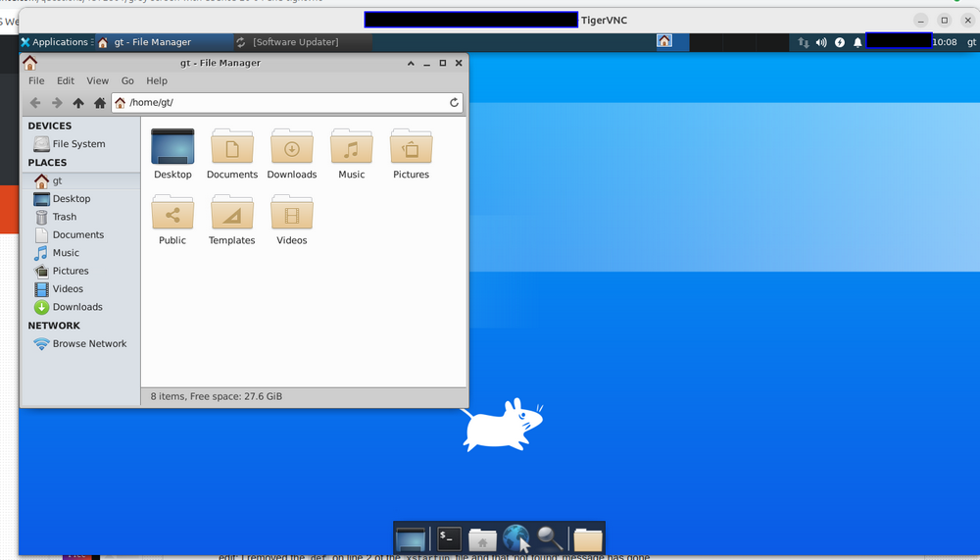The height and width of the screenshot is (560, 980).
Task: Open Downloads from the sidebar
Action: (x=80, y=307)
